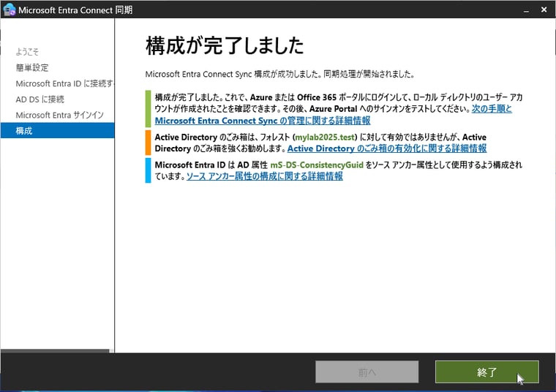
Task: Open the source anchor attribute details link
Action: pyautogui.click(x=265, y=176)
